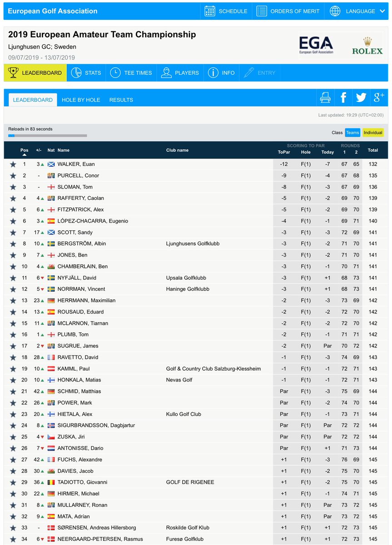
Task: Click the EGA logo
Action: click(x=317, y=44)
